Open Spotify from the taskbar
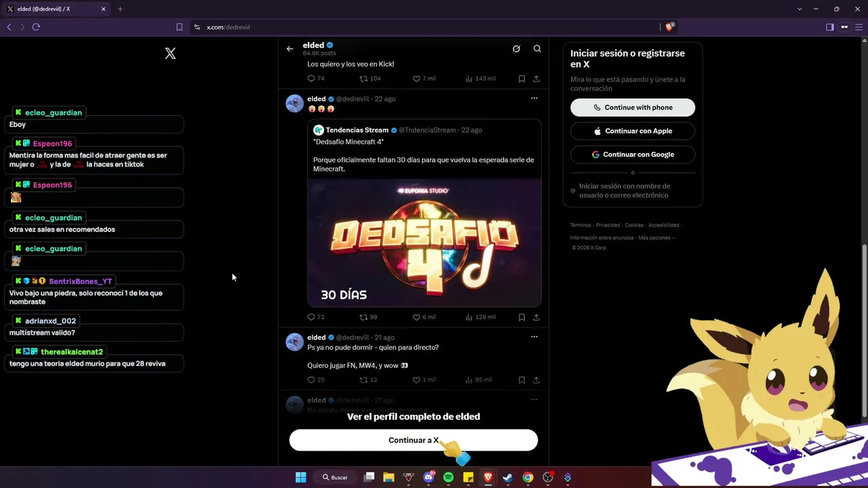This screenshot has width=868, height=488. pos(448,477)
